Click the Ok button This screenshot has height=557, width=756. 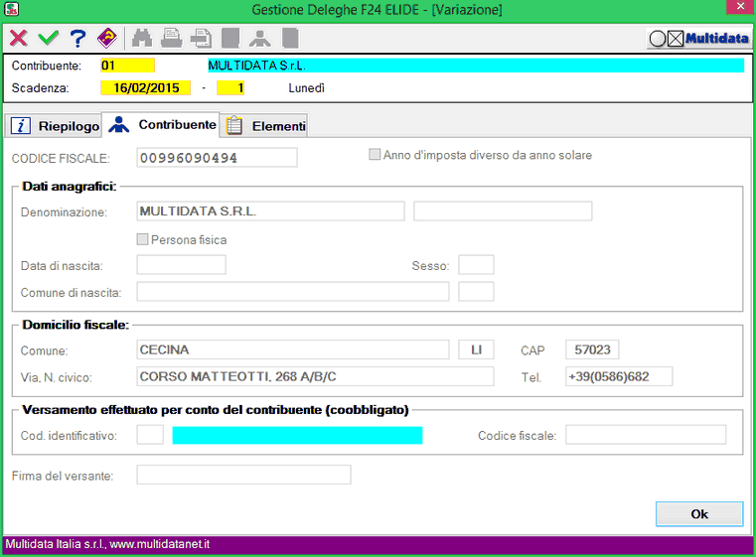coord(699,514)
